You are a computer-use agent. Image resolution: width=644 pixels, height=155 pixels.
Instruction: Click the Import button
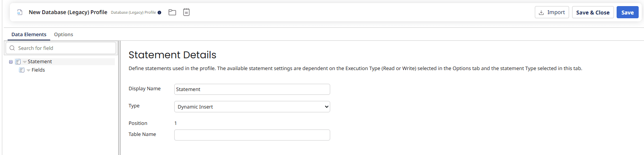(552, 12)
